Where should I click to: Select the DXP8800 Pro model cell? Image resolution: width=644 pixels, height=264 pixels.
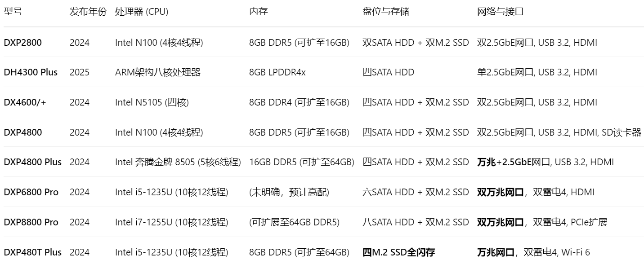pyautogui.click(x=31, y=222)
